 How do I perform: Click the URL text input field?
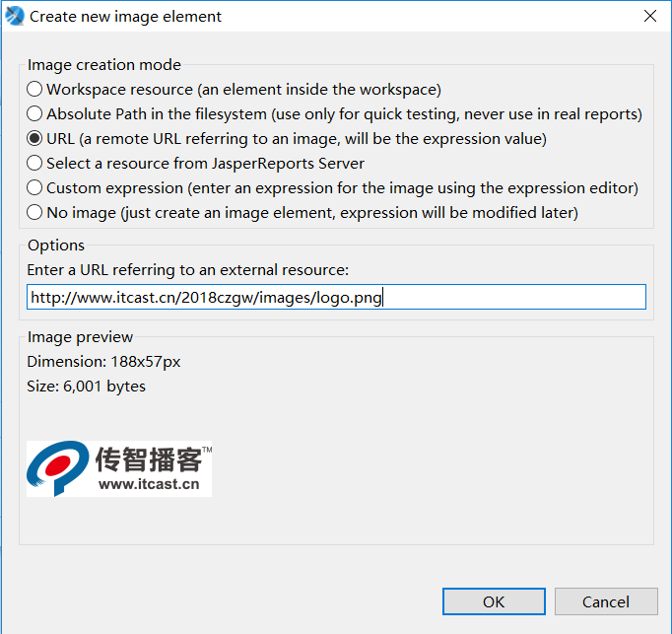click(336, 297)
